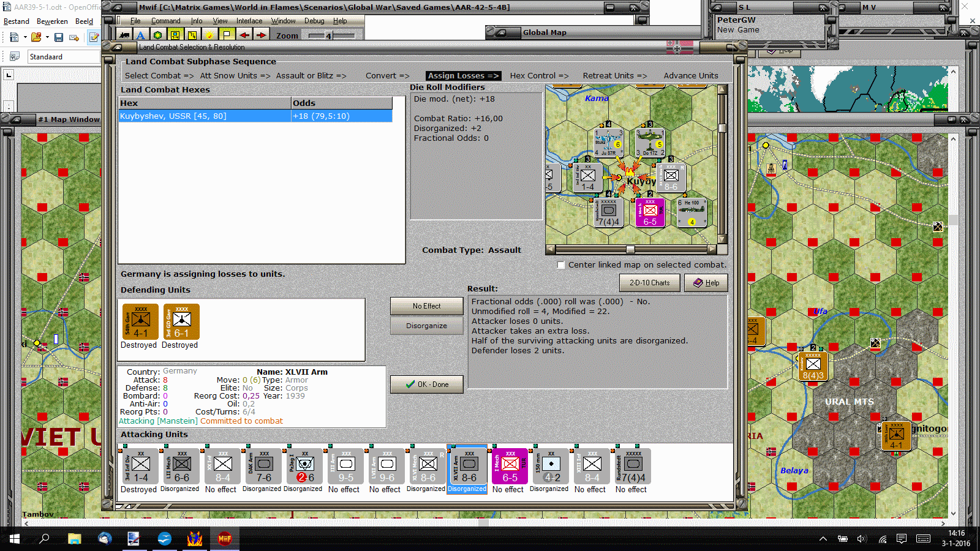This screenshot has height=551, width=980.
Task: Open the Interface menu
Action: (249, 21)
